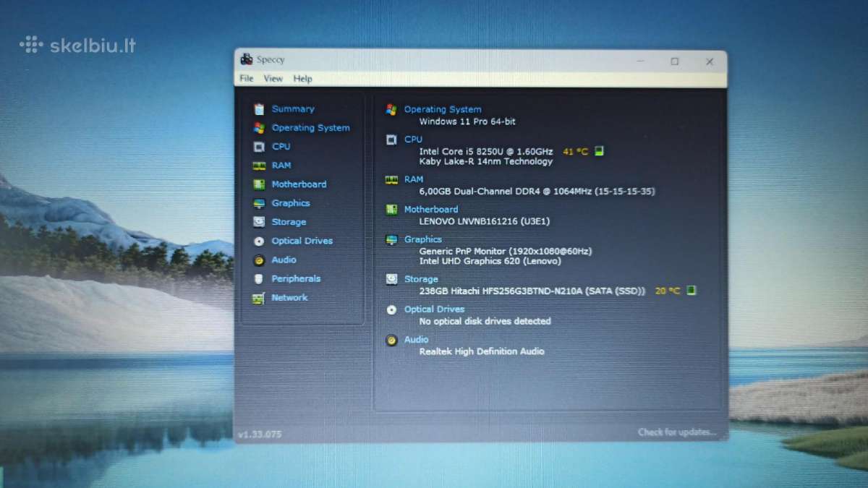Click the green temperature indicator beside Storage
The width and height of the screenshot is (868, 488).
(x=691, y=291)
